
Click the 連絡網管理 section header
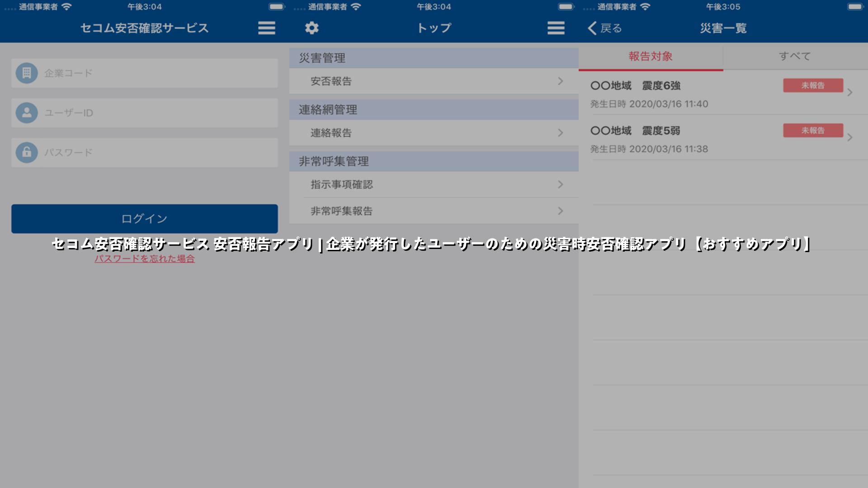click(434, 109)
